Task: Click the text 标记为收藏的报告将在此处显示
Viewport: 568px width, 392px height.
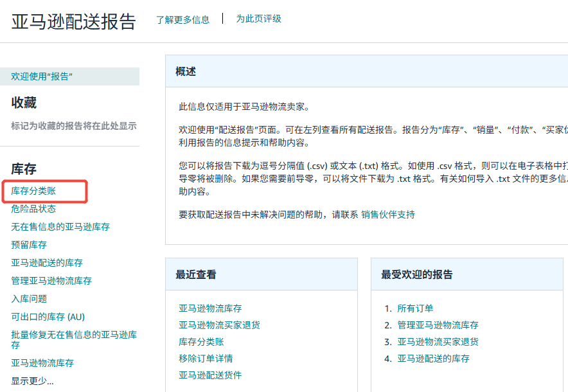Action: pyautogui.click(x=74, y=126)
